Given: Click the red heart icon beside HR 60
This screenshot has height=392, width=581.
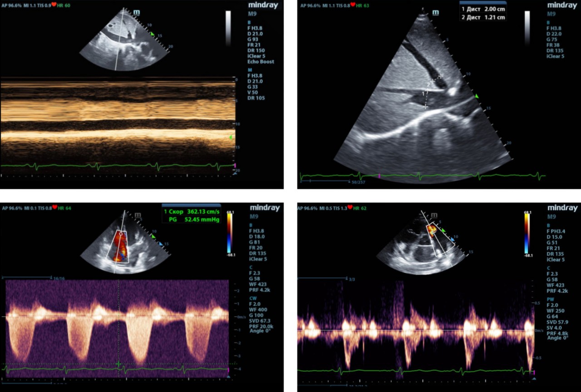Looking at the screenshot, I should (x=54, y=5).
